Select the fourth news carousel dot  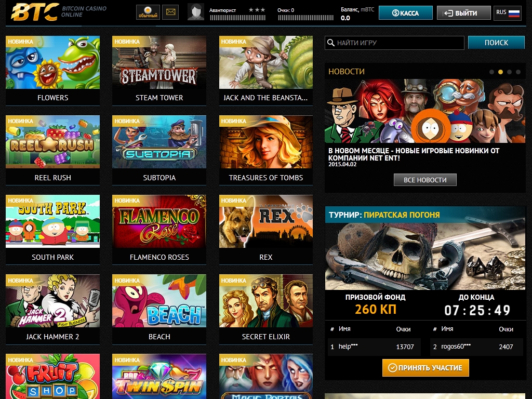518,72
